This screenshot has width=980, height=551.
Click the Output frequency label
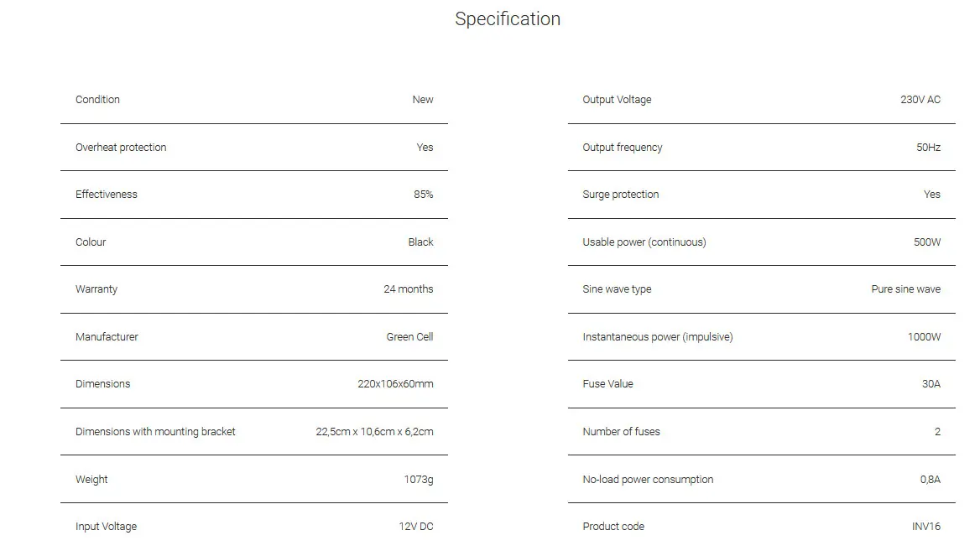[622, 148]
